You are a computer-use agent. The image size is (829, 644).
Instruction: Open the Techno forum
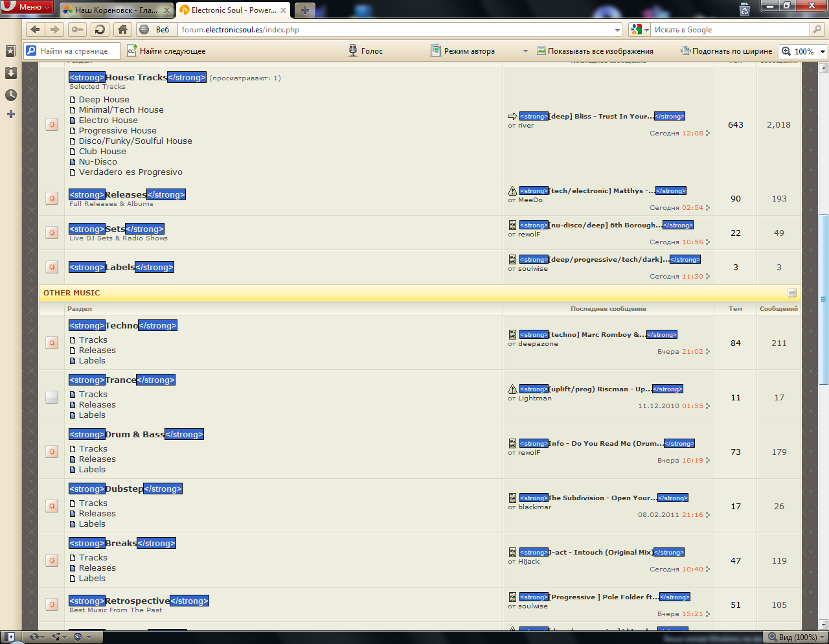pos(122,325)
